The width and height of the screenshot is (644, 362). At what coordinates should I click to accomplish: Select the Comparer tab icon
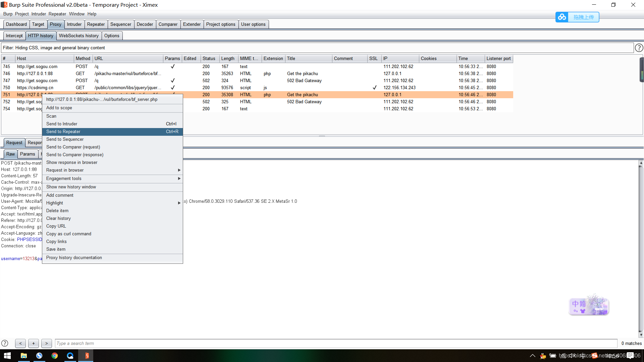[168, 24]
